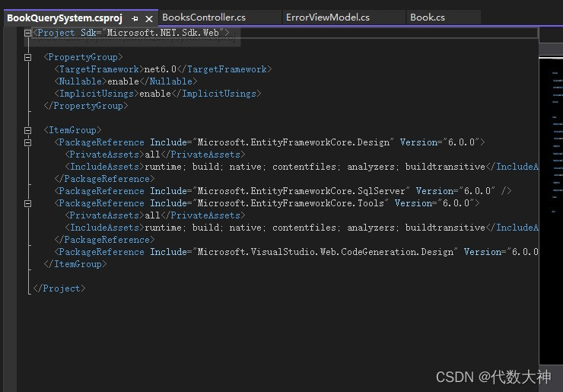Click the ImplicitUsings enable line

point(157,94)
